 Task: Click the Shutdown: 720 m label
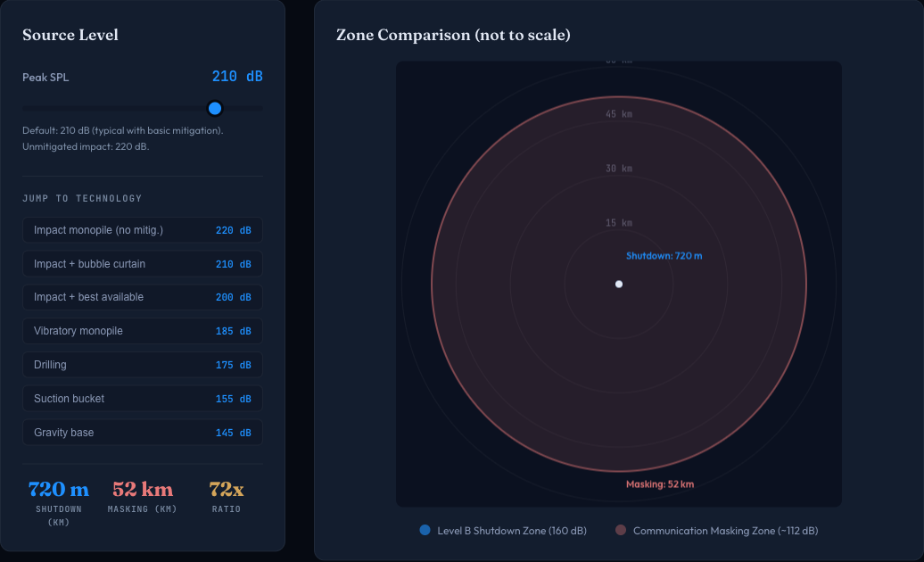coord(664,255)
